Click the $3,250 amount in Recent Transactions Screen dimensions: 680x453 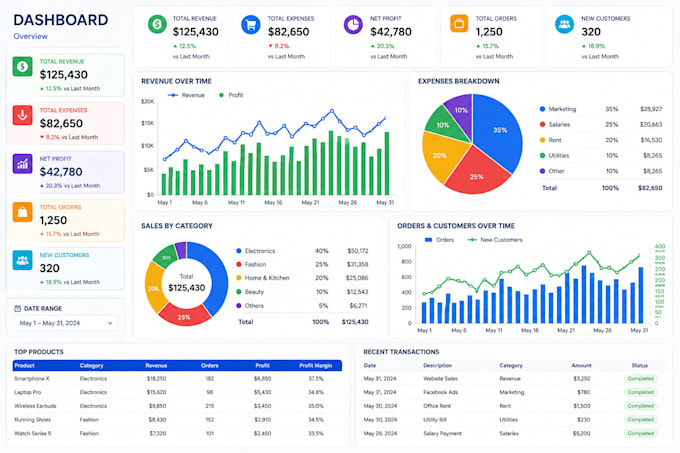click(x=582, y=378)
